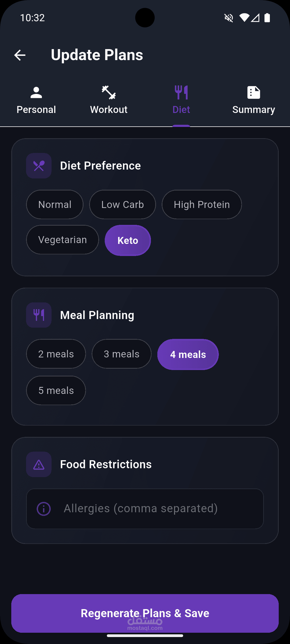
Task: Switch to the Personal tab
Action: click(x=36, y=100)
